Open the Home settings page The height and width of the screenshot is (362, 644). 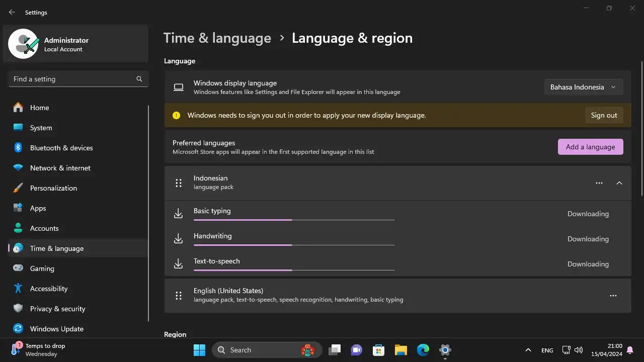click(78, 108)
